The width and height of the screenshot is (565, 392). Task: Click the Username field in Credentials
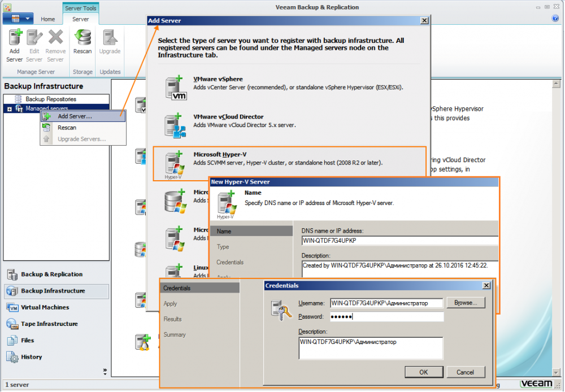click(x=386, y=303)
